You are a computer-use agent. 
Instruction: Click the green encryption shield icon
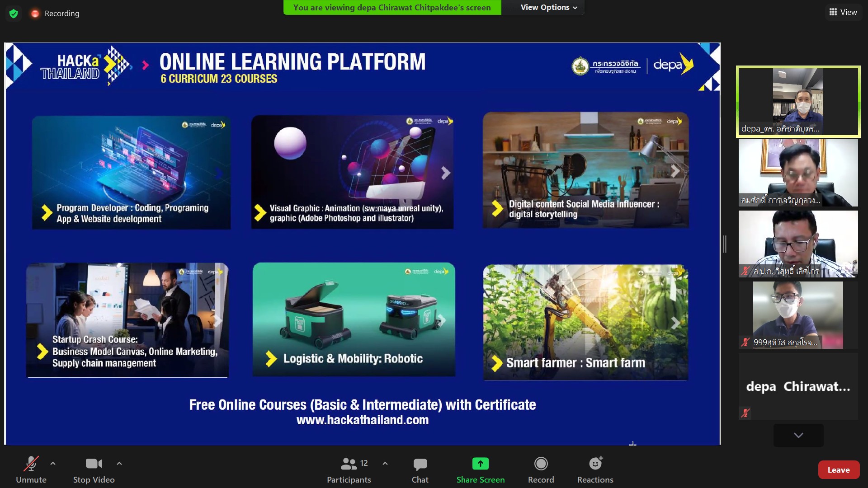[14, 14]
